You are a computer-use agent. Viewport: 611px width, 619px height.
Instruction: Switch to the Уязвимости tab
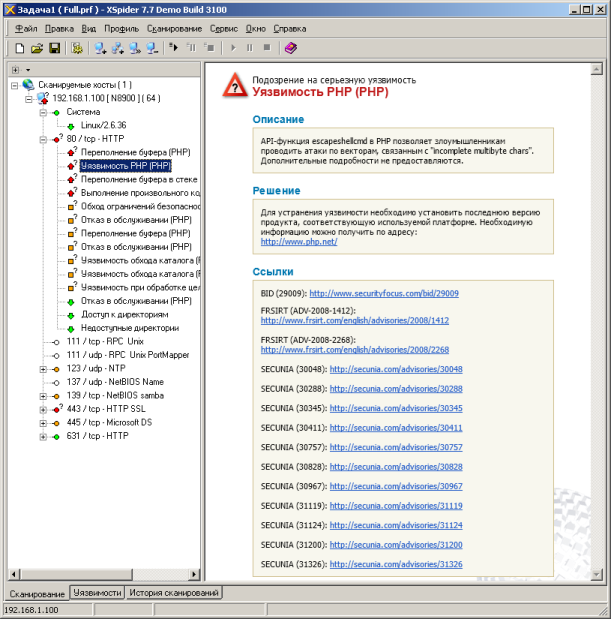pyautogui.click(x=97, y=593)
